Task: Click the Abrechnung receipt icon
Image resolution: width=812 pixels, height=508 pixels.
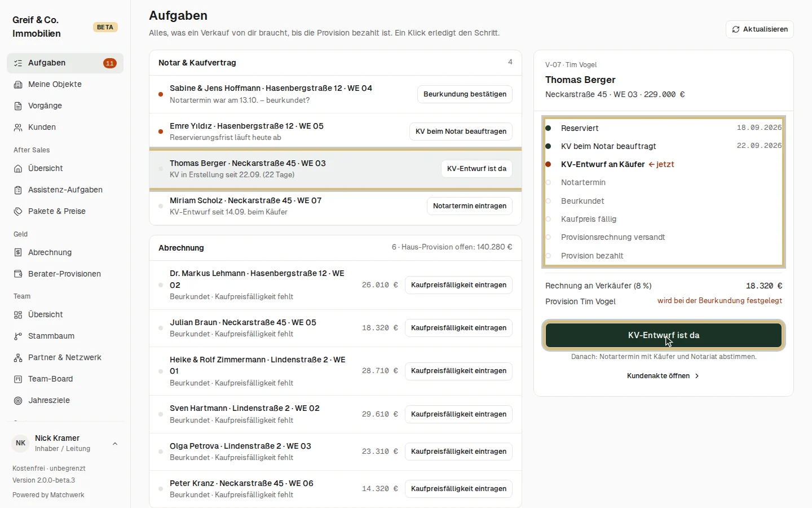Action: (18, 253)
